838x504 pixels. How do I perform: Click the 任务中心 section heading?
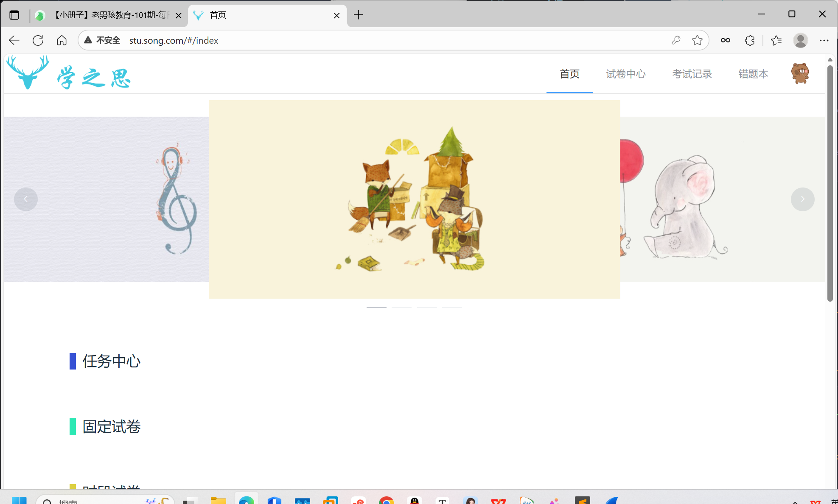coord(111,361)
